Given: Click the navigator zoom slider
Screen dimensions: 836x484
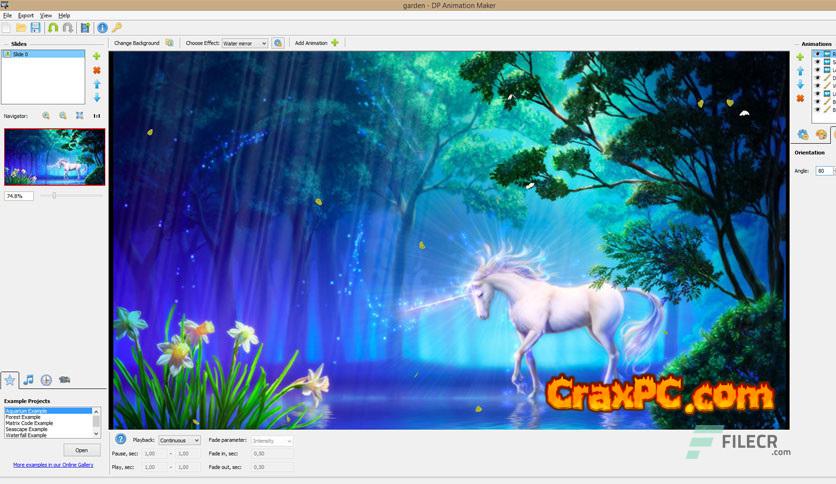Looking at the screenshot, I should tap(54, 195).
